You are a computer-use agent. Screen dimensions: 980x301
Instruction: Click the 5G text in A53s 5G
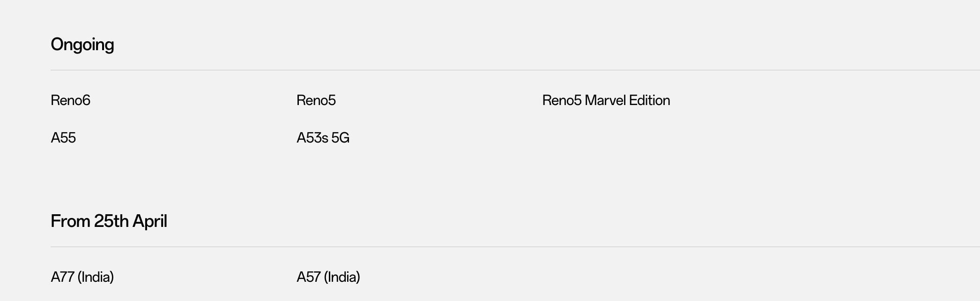point(341,138)
